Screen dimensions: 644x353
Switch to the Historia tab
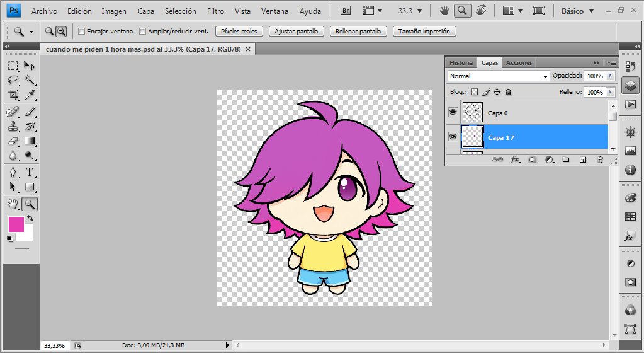click(x=461, y=62)
